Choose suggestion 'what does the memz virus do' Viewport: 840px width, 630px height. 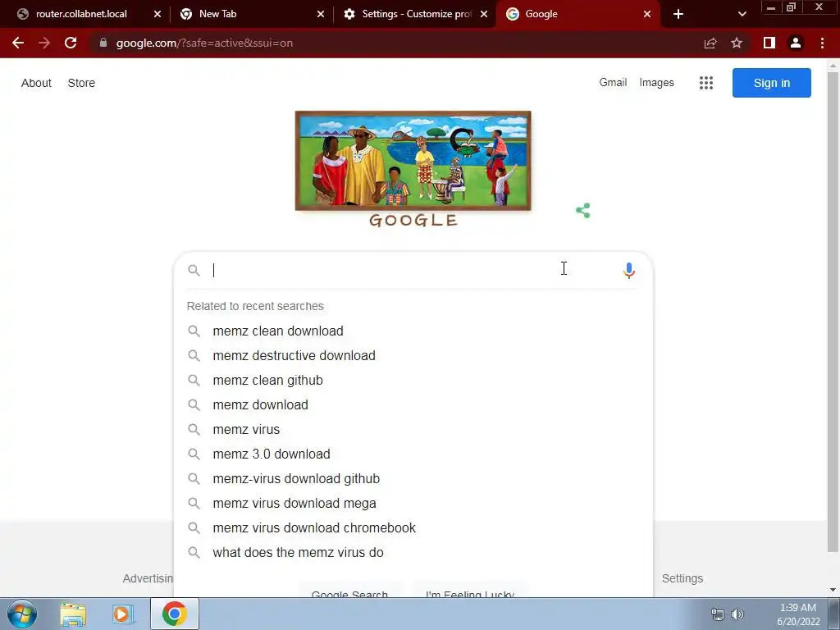[413, 553]
